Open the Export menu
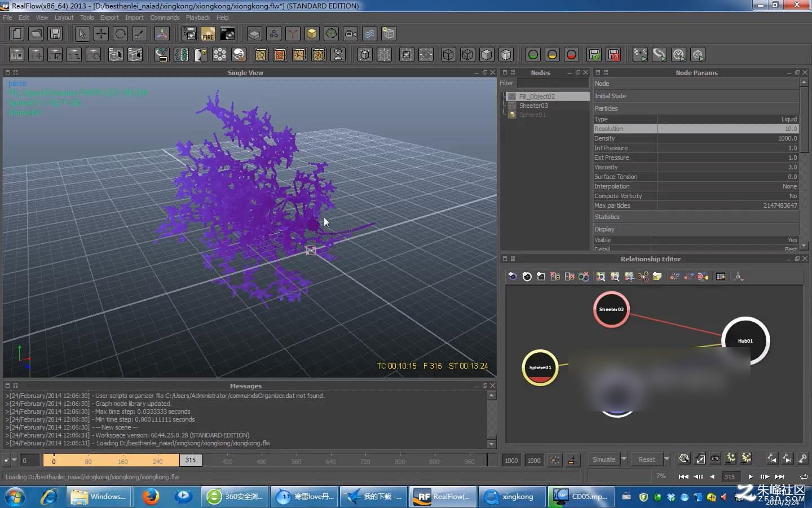This screenshot has height=508, width=812. 109,17
